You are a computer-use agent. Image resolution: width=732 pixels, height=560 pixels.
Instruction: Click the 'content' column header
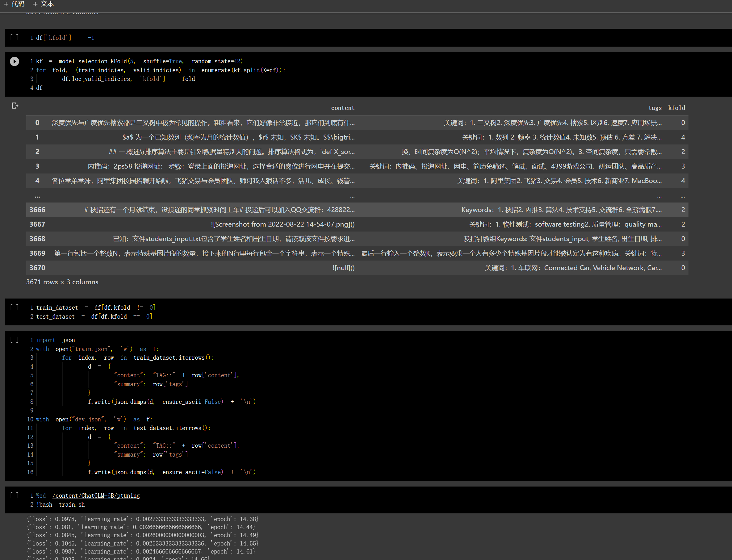[x=343, y=108]
